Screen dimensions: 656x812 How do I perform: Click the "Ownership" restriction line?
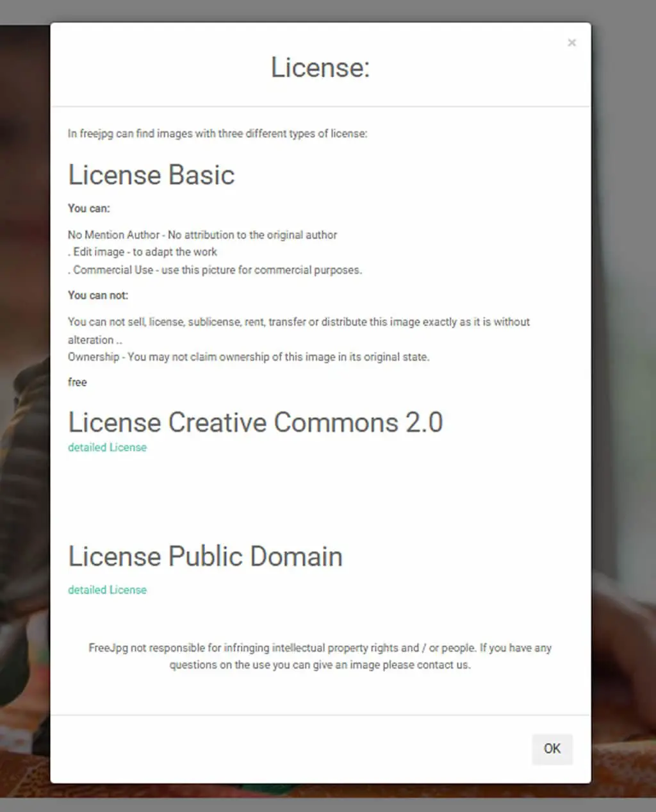[249, 357]
